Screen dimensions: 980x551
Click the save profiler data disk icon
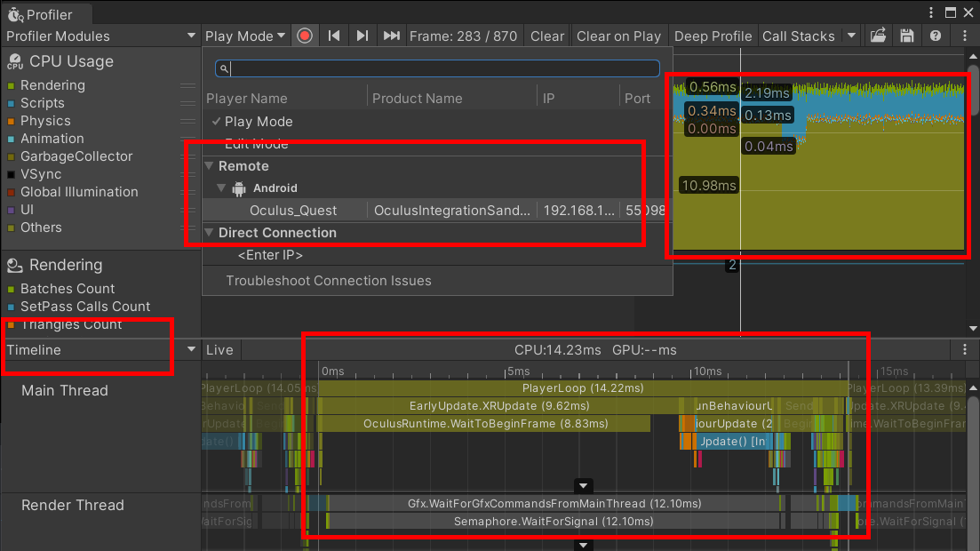906,36
